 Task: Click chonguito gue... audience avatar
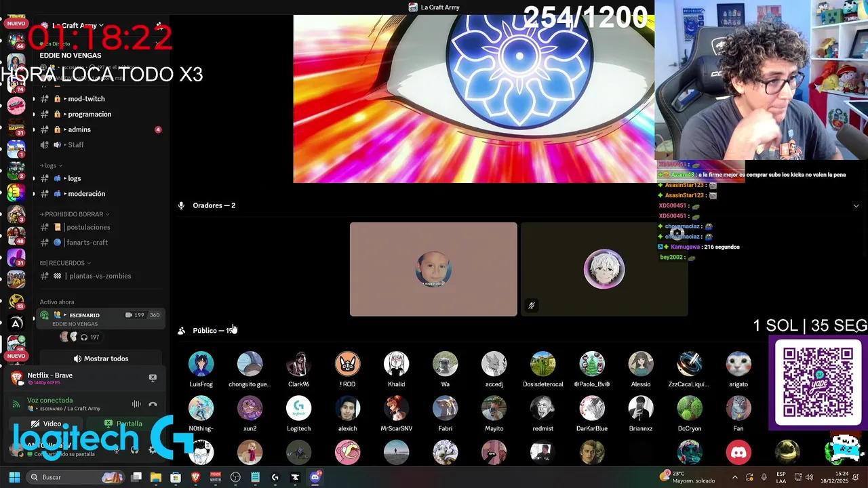pyautogui.click(x=250, y=364)
